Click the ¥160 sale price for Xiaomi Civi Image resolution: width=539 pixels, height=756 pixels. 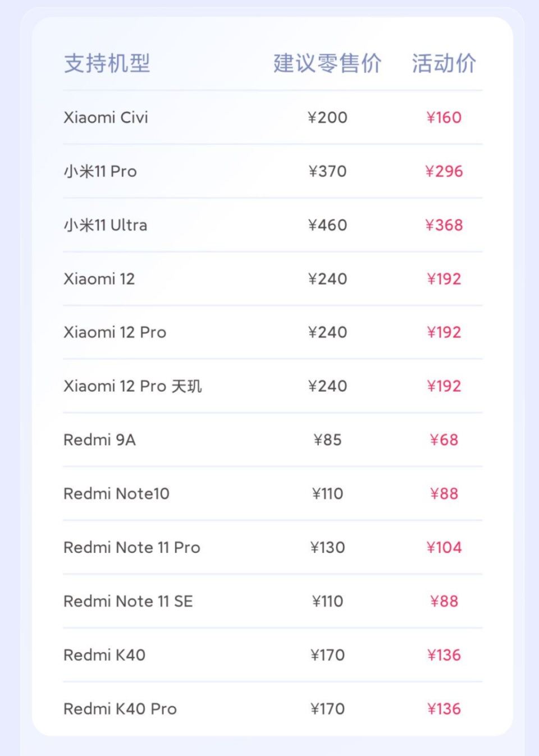coord(444,117)
